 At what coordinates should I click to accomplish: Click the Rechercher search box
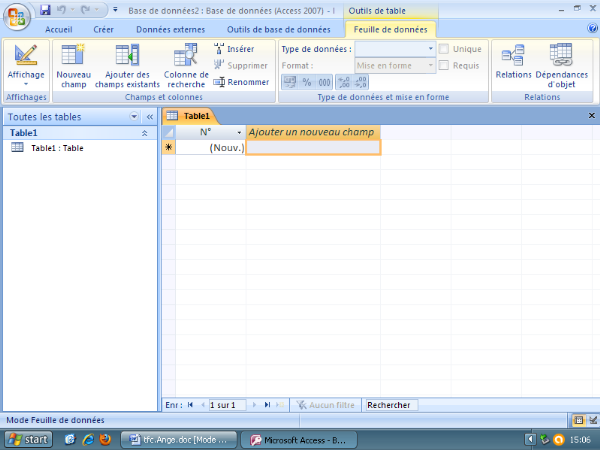point(390,405)
